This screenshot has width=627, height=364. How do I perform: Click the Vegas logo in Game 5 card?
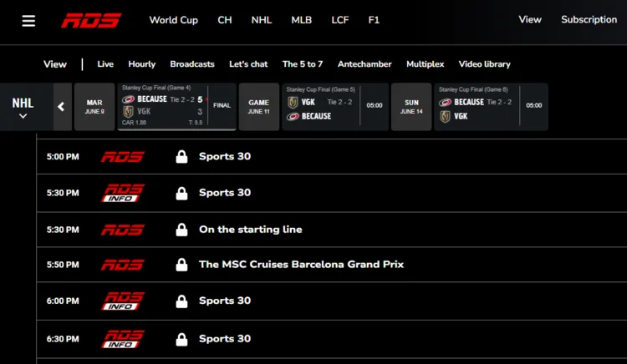point(293,102)
